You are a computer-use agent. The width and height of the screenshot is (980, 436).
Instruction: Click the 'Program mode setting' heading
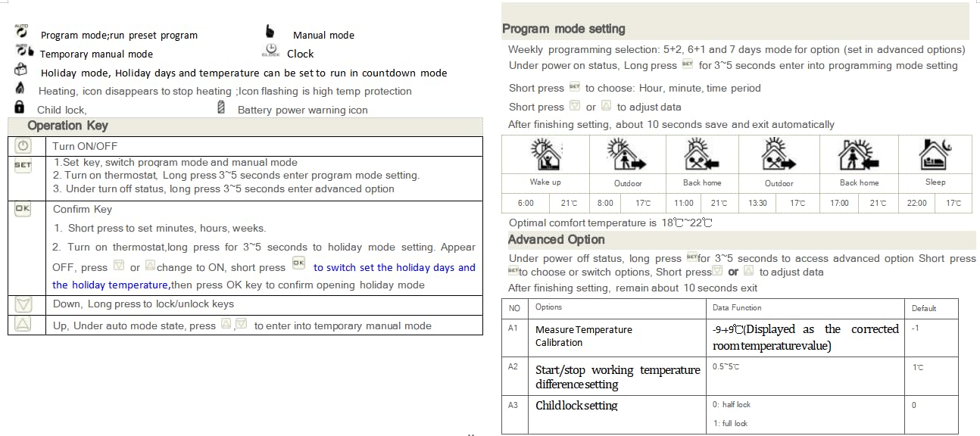click(x=563, y=29)
